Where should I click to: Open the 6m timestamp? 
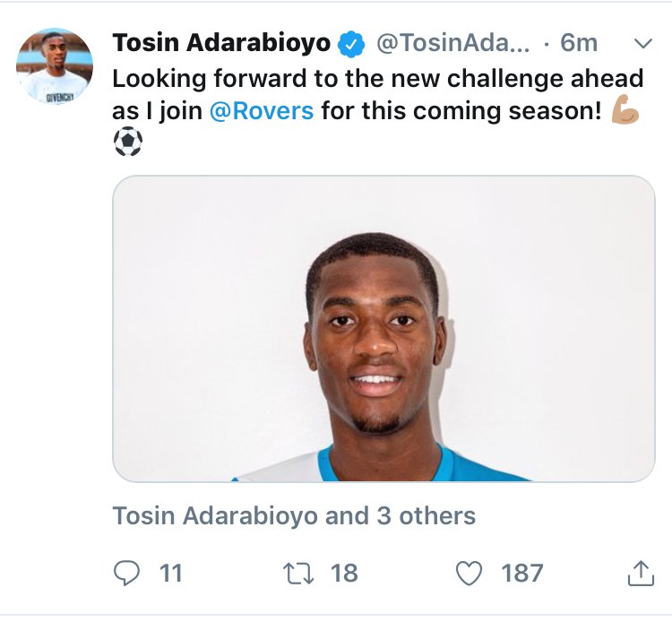[x=579, y=43]
